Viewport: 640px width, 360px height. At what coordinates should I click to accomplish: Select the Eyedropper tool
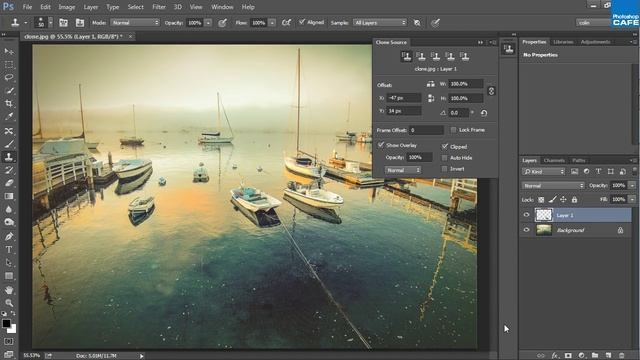coord(9,117)
